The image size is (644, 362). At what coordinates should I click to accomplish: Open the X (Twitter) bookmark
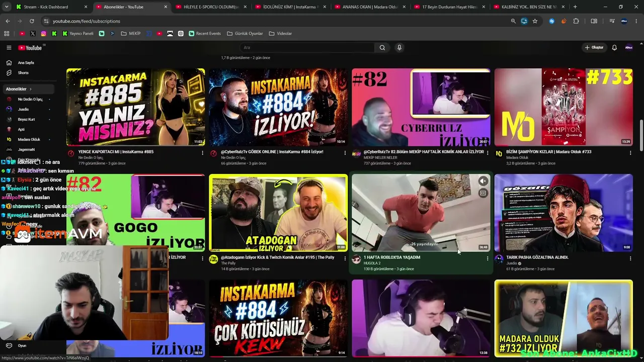(x=33, y=34)
